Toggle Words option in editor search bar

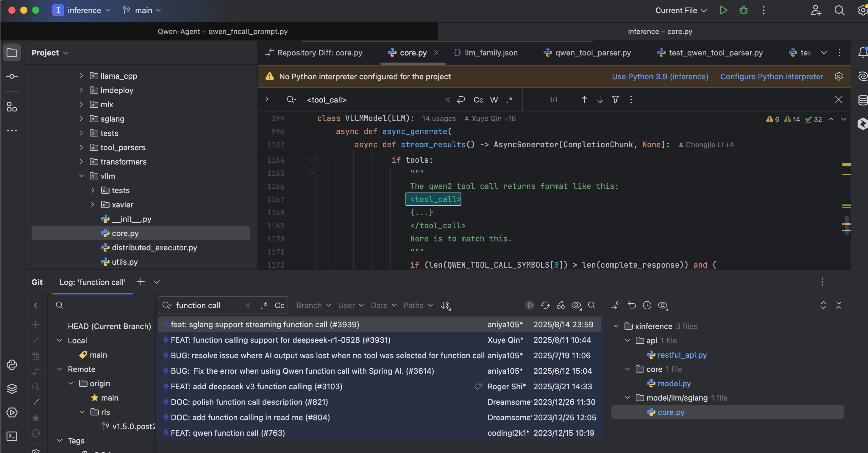coord(494,100)
